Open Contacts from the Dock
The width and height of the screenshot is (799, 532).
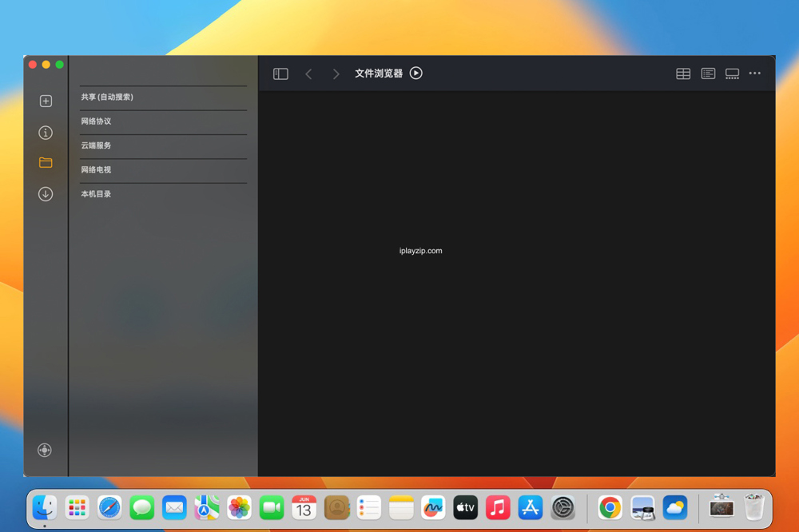[x=337, y=507]
